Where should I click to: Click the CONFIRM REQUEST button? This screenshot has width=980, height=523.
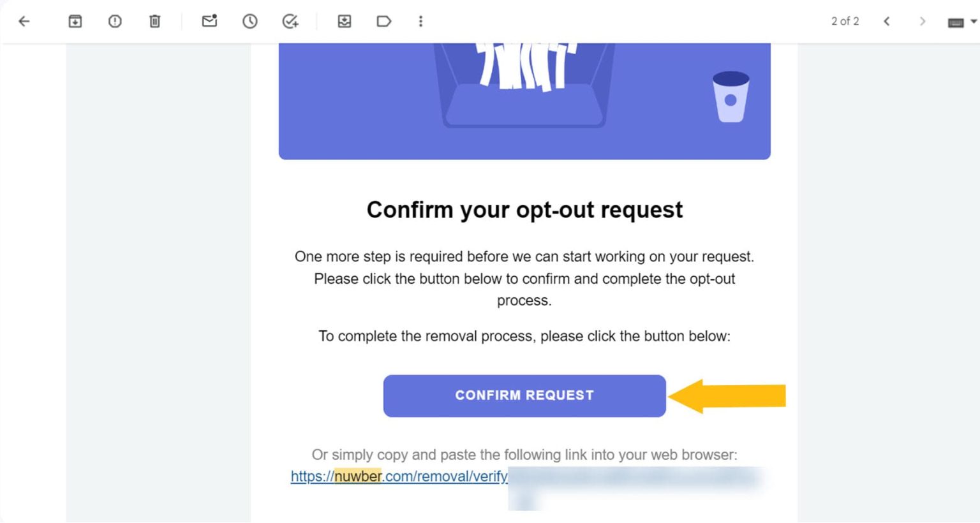[x=524, y=395]
